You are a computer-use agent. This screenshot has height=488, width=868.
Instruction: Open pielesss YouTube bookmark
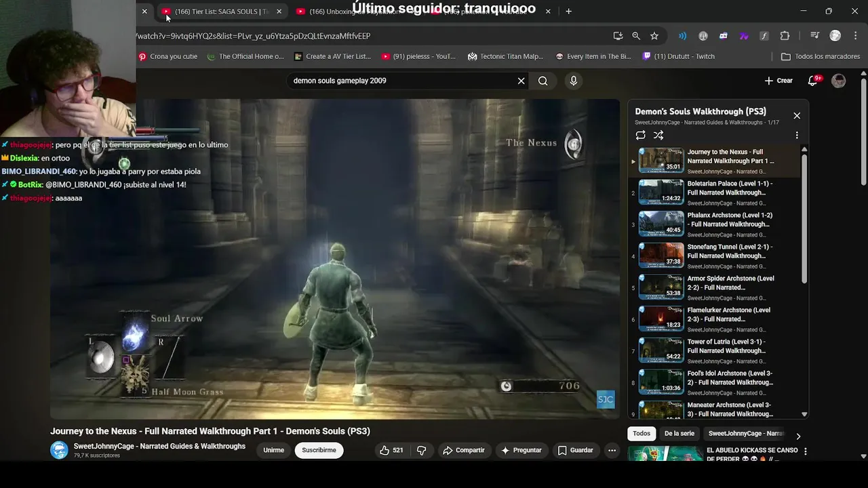[418, 56]
